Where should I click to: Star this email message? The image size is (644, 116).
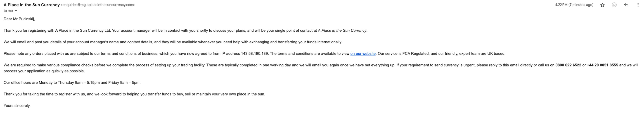tap(602, 5)
